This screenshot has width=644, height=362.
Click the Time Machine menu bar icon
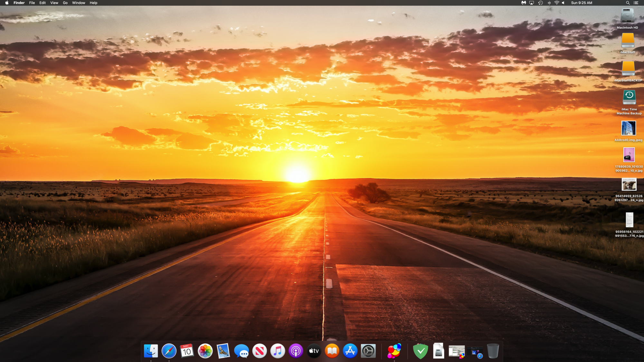click(540, 3)
